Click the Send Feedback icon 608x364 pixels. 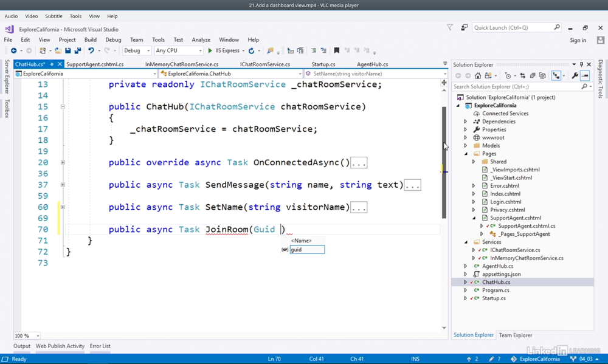tap(464, 27)
